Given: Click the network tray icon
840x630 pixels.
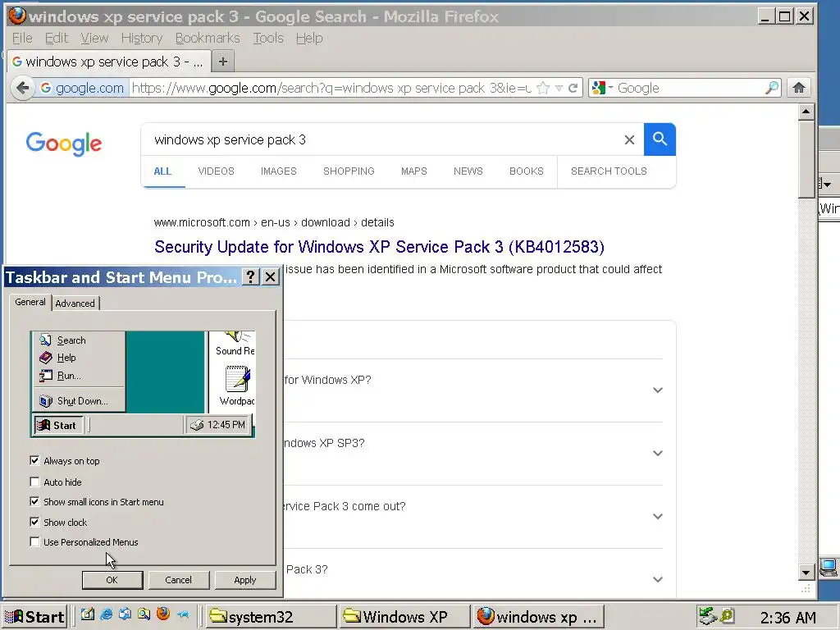Looking at the screenshot, I should (x=708, y=615).
